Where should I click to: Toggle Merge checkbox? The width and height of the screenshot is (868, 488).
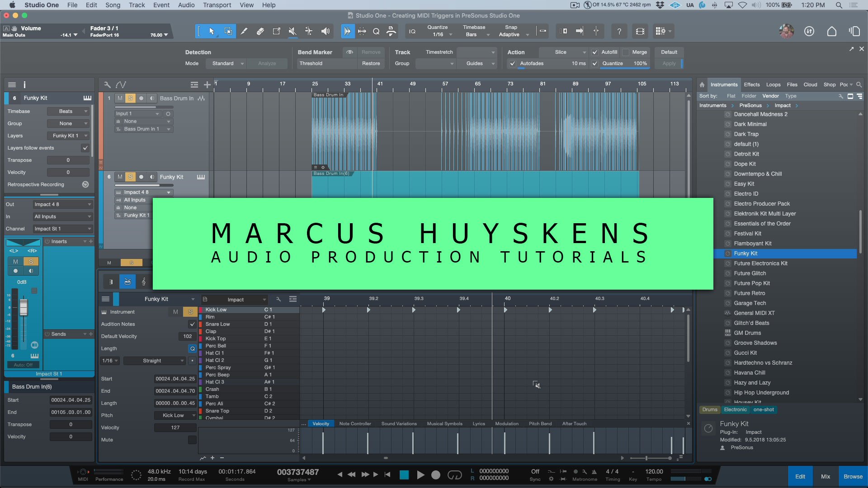point(626,52)
